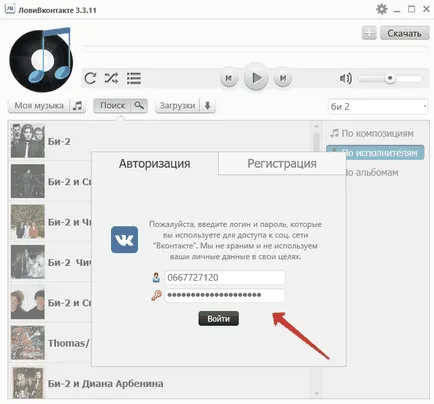434x404 pixels.
Task: Click the Скачать button
Action: [x=404, y=33]
